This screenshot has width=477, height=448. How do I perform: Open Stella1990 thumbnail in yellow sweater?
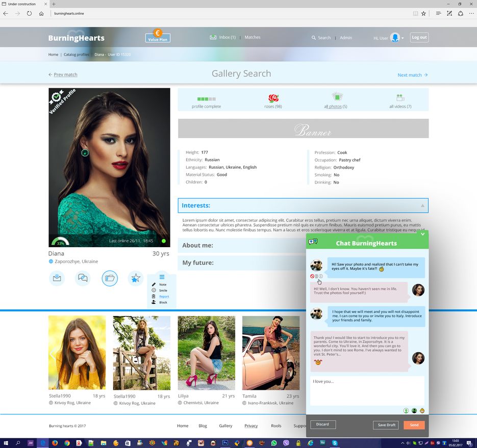pos(77,353)
